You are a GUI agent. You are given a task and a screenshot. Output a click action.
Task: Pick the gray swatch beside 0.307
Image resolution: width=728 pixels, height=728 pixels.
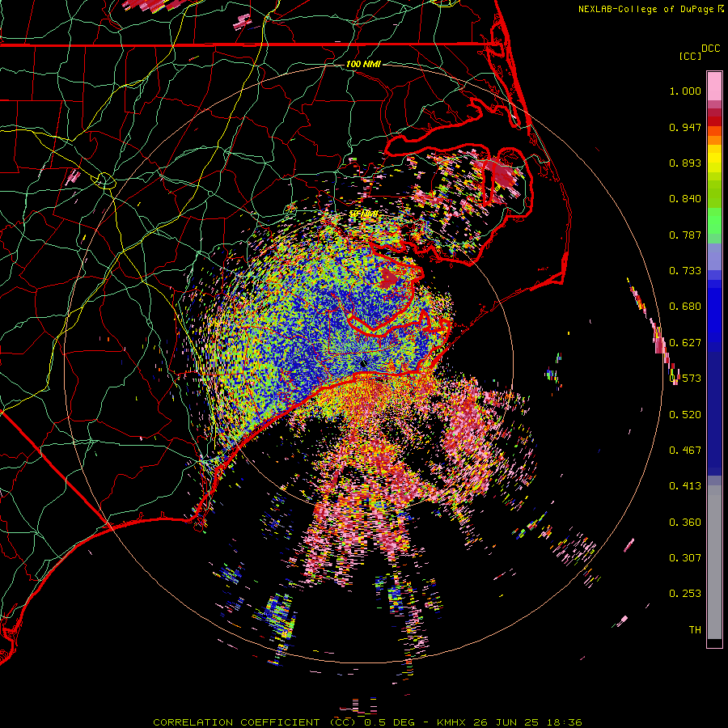point(714,562)
